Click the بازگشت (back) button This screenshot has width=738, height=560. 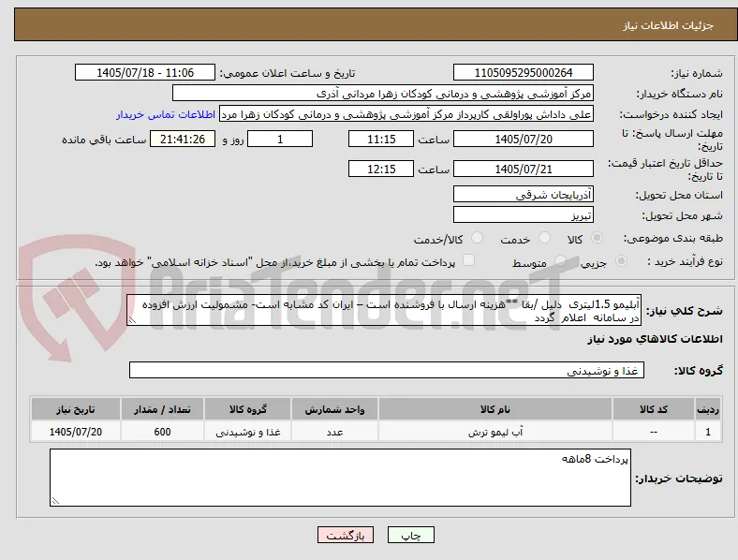[346, 535]
